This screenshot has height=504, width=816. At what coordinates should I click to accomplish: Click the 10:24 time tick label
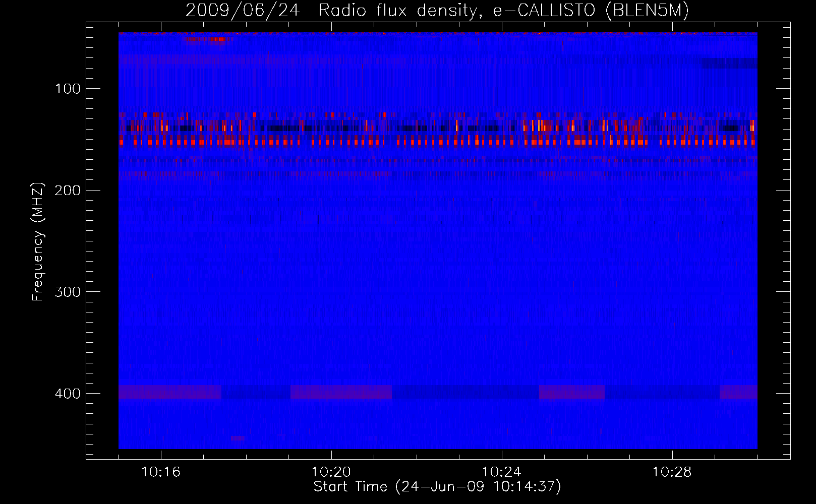tap(502, 472)
